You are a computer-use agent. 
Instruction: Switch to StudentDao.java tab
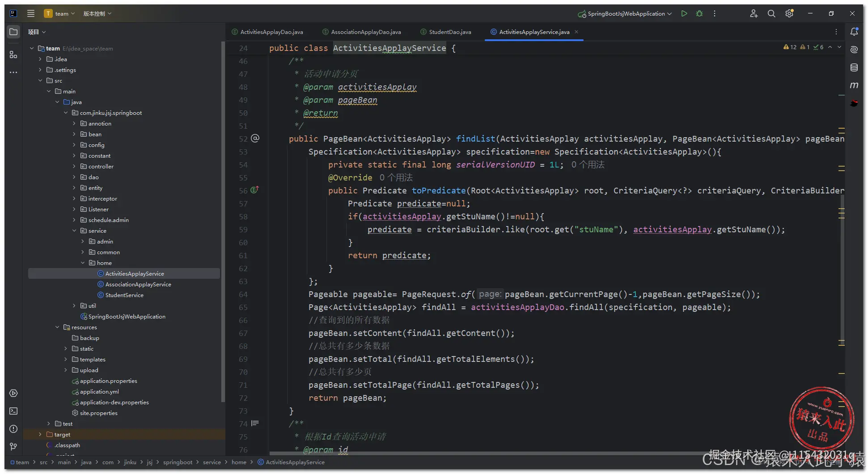coord(446,32)
